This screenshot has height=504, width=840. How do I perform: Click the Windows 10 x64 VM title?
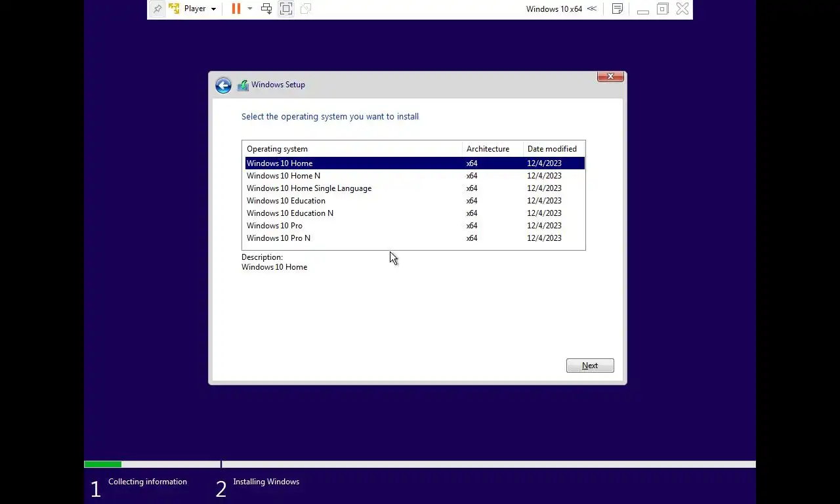point(554,9)
